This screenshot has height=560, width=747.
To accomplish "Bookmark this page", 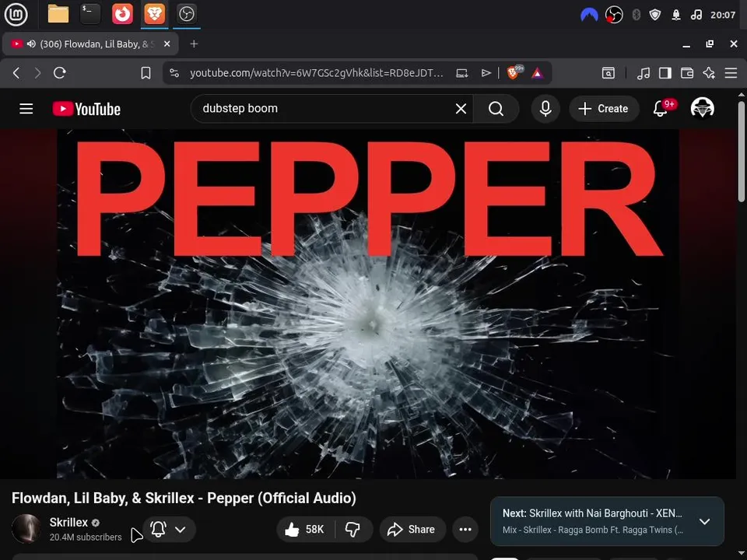I will pyautogui.click(x=146, y=73).
